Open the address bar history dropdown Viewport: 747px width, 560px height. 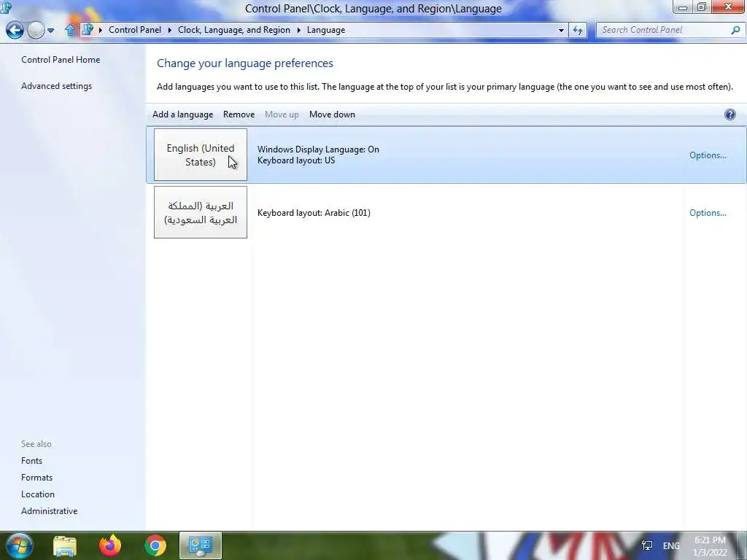click(x=561, y=30)
